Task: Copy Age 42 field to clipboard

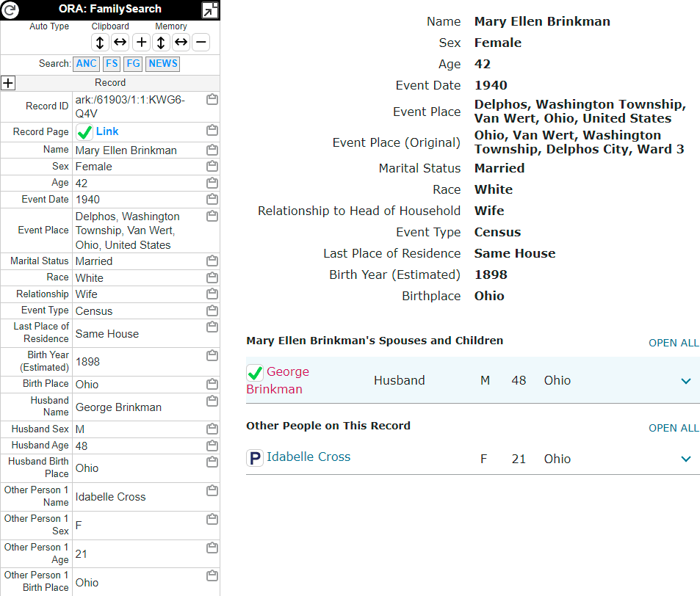Action: 212,183
